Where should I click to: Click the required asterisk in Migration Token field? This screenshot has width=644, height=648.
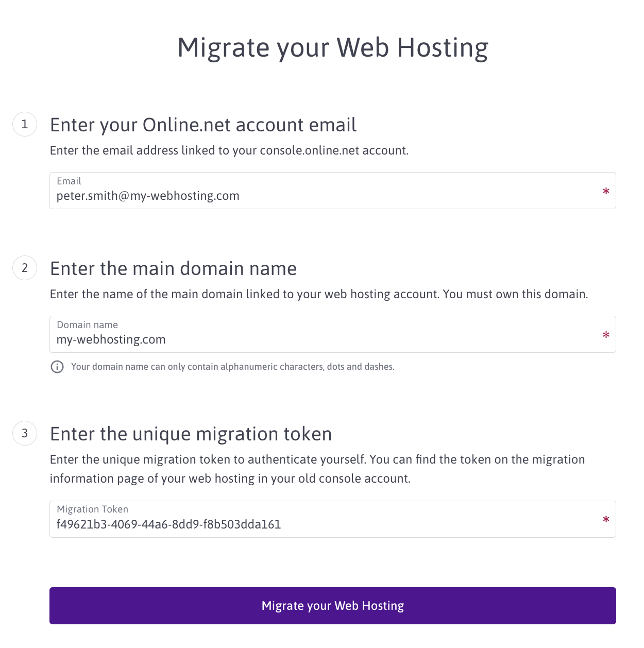coord(606,520)
